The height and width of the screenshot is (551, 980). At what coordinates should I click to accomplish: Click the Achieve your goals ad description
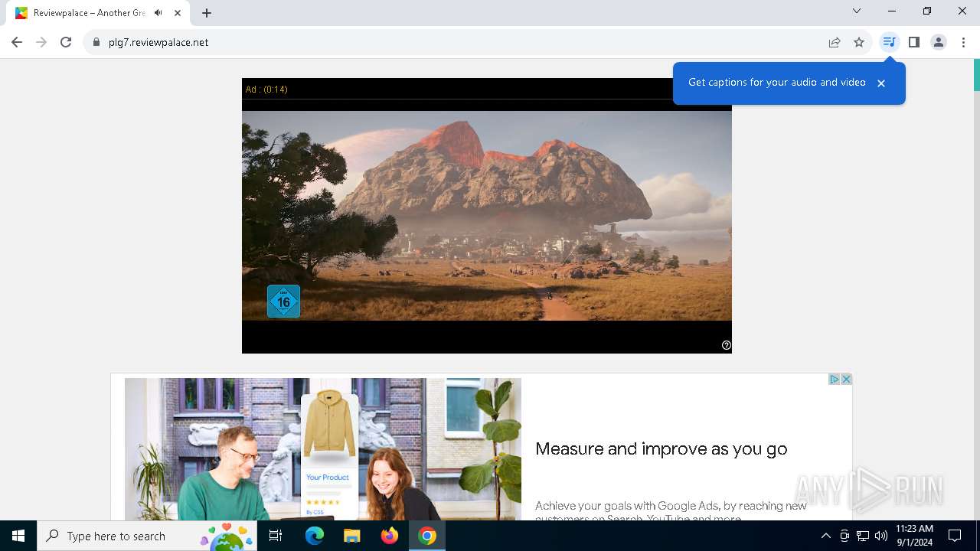pyautogui.click(x=671, y=511)
